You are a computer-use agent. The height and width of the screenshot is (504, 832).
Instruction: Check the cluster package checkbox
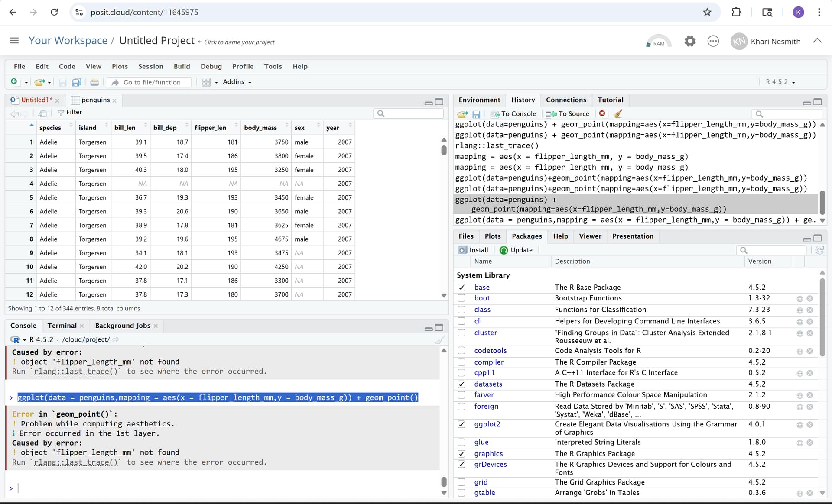tap(461, 333)
